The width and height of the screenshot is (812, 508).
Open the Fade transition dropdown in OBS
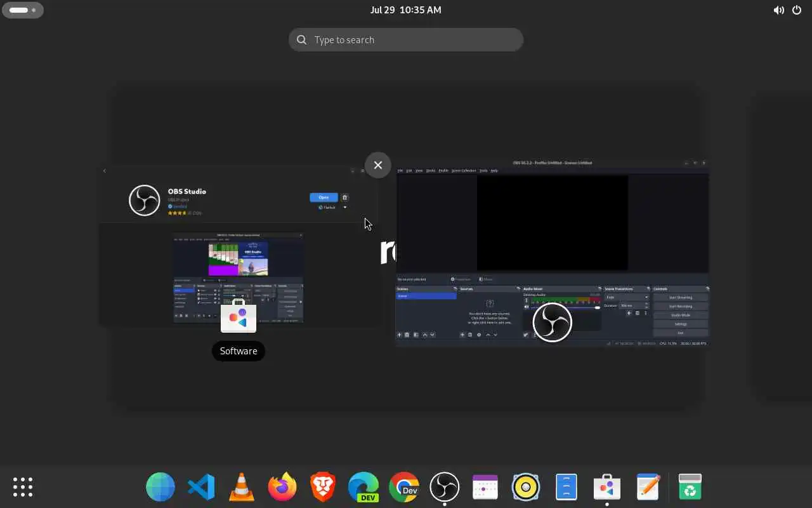(627, 297)
